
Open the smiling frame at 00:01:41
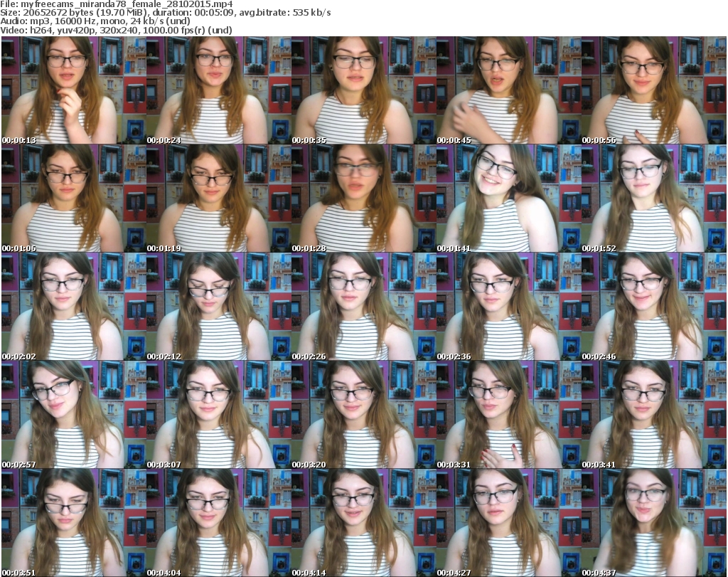[508, 198]
